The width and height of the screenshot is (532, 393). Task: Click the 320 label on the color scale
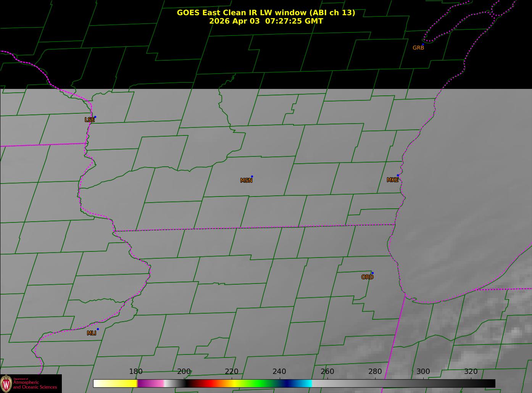point(471,372)
